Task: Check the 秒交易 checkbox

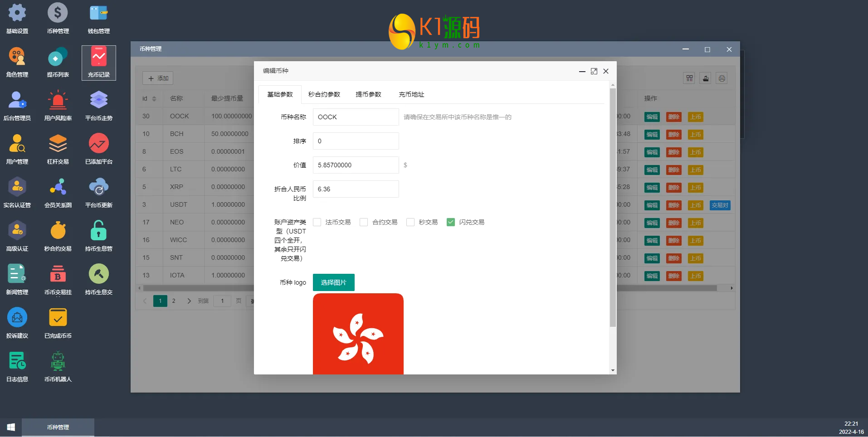Action: 410,222
